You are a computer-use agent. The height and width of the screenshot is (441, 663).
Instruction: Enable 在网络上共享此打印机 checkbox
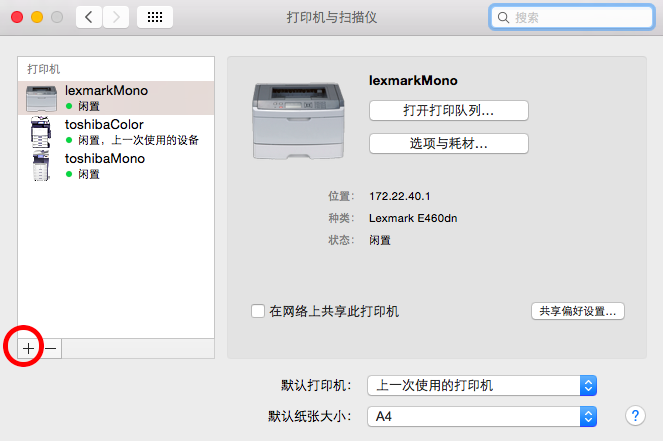point(258,311)
